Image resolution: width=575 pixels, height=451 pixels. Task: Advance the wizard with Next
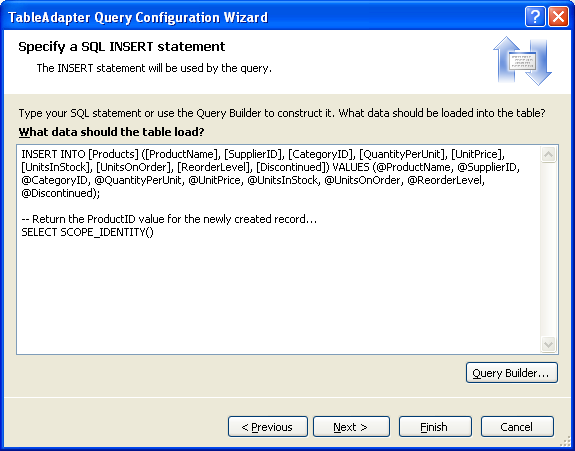(351, 427)
